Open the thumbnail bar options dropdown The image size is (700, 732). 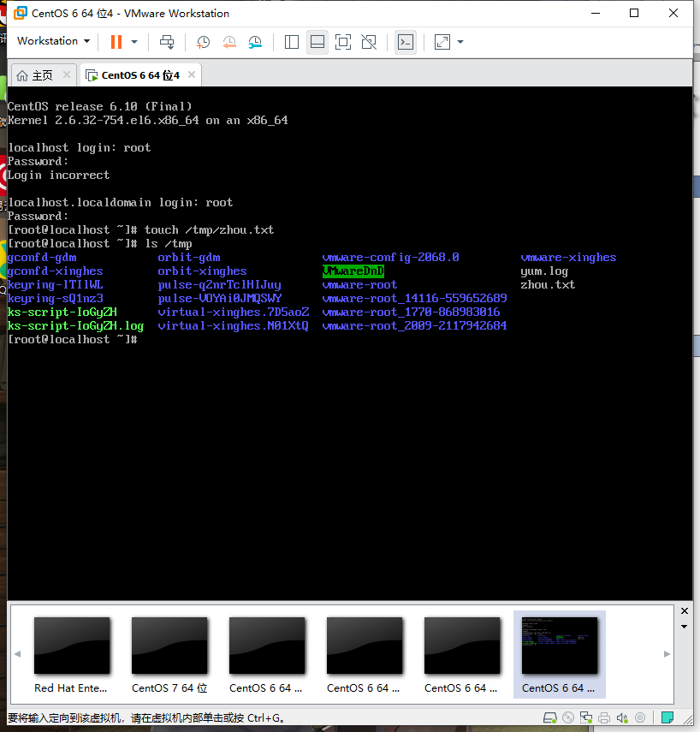[x=684, y=627]
